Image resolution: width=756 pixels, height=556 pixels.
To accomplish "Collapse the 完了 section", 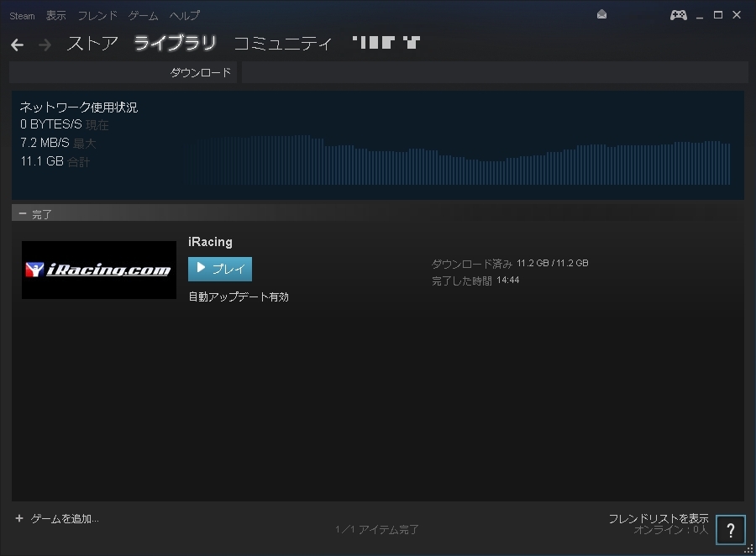I will click(23, 213).
